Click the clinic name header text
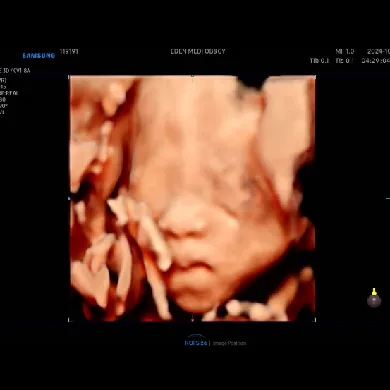The height and width of the screenshot is (390, 390). (x=198, y=51)
